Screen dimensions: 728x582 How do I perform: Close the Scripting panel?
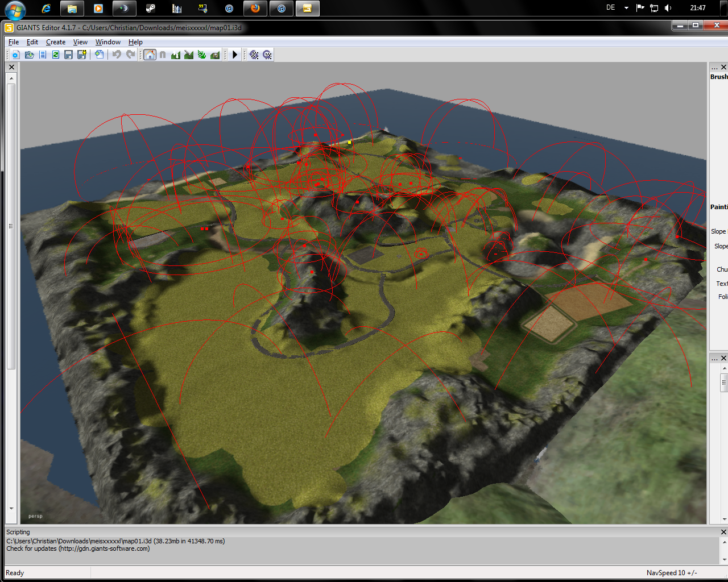point(723,532)
